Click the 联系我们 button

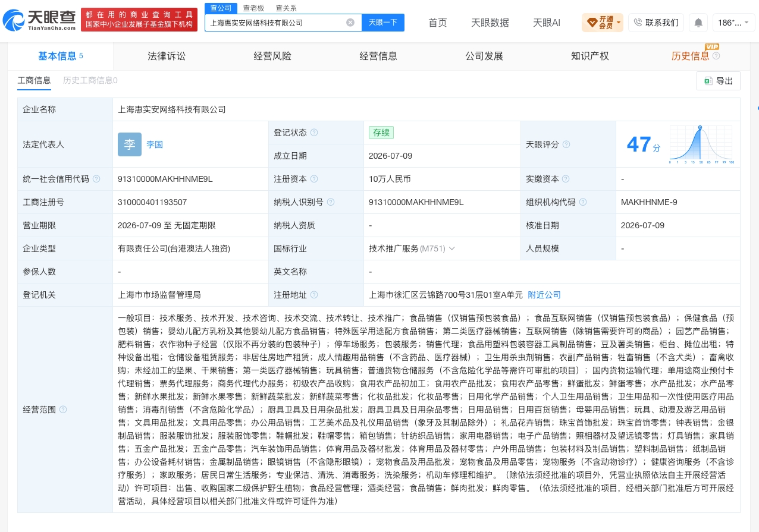[656, 23]
